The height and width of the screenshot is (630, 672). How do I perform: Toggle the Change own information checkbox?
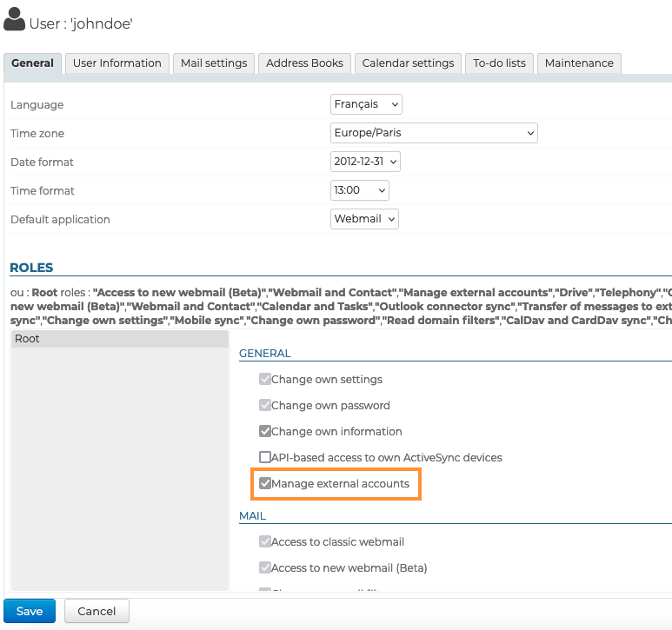[265, 431]
